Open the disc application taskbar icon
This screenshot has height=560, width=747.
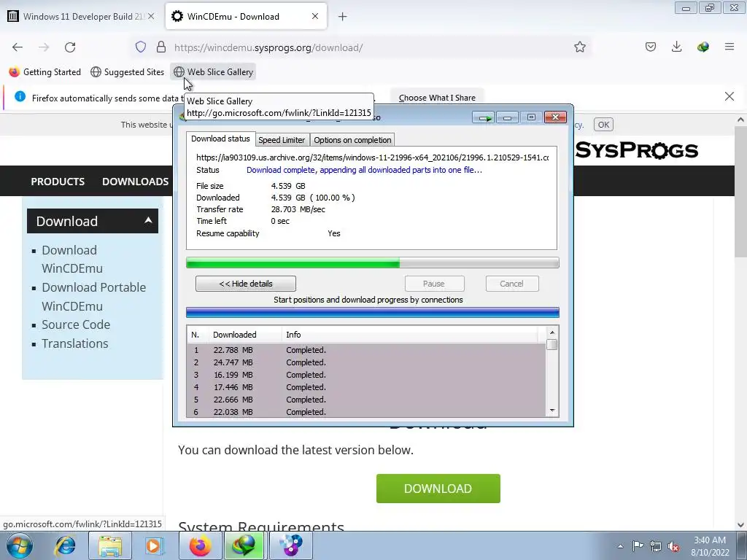290,545
